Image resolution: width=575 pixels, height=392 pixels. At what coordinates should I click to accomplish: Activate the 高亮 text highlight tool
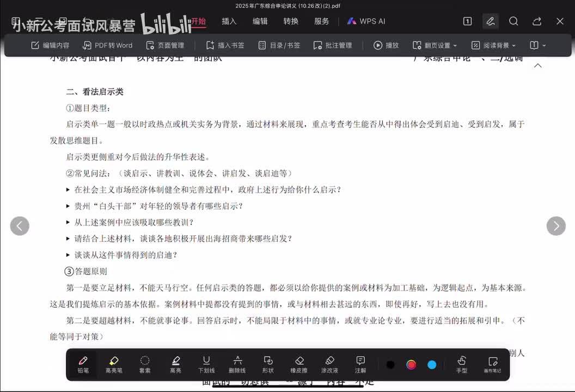pos(176,365)
